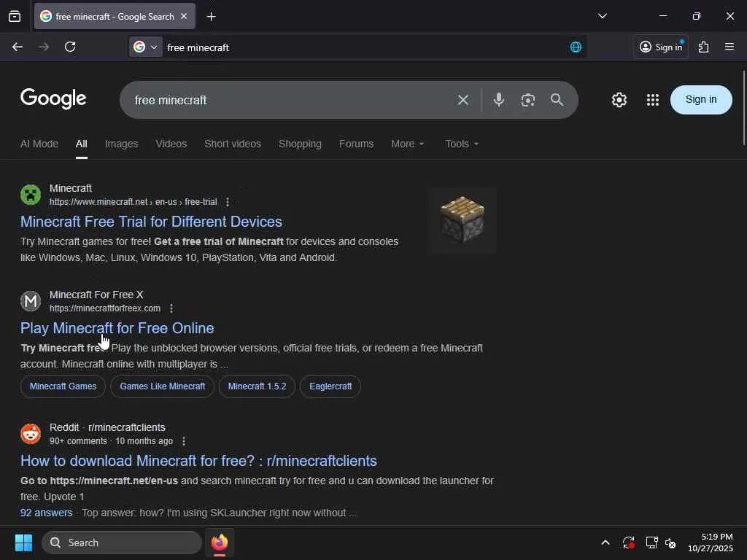Click the Reddit favicon
The image size is (747, 560).
click(31, 434)
